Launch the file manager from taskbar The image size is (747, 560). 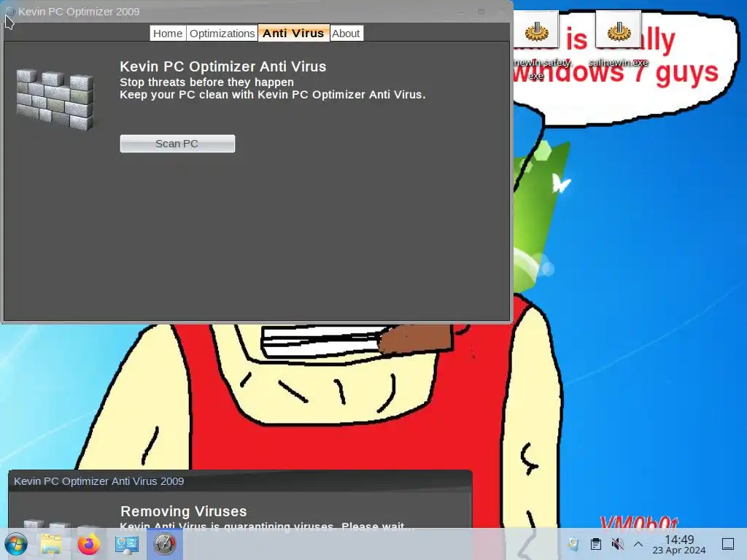click(51, 544)
